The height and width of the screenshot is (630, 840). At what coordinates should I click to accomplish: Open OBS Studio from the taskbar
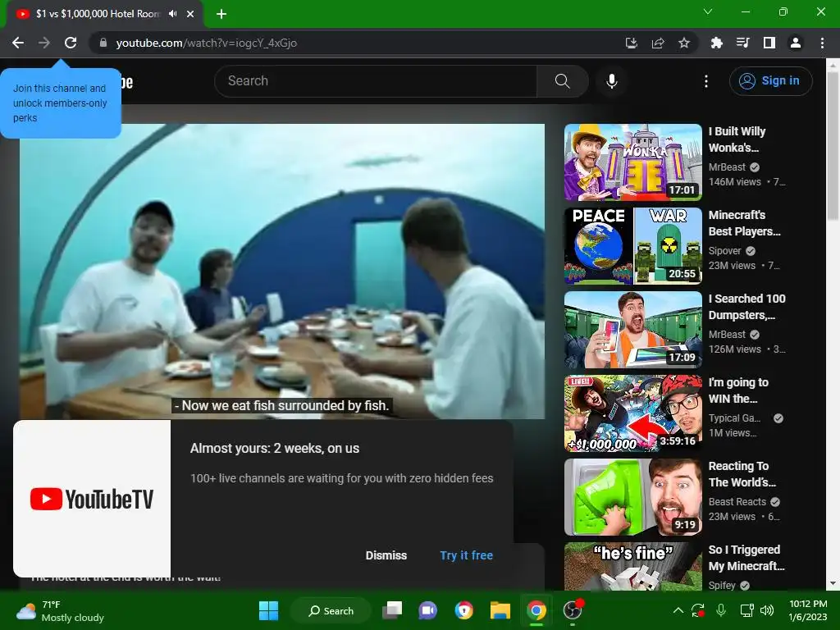[572, 610]
